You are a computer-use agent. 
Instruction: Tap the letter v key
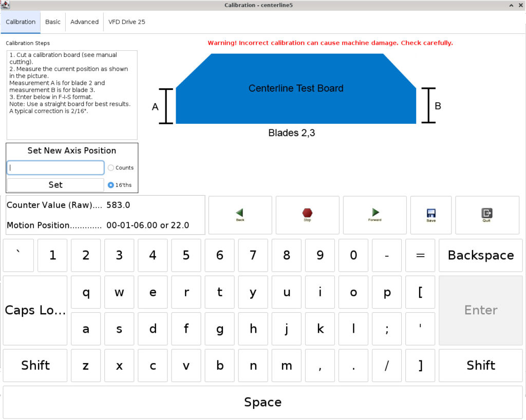(186, 366)
